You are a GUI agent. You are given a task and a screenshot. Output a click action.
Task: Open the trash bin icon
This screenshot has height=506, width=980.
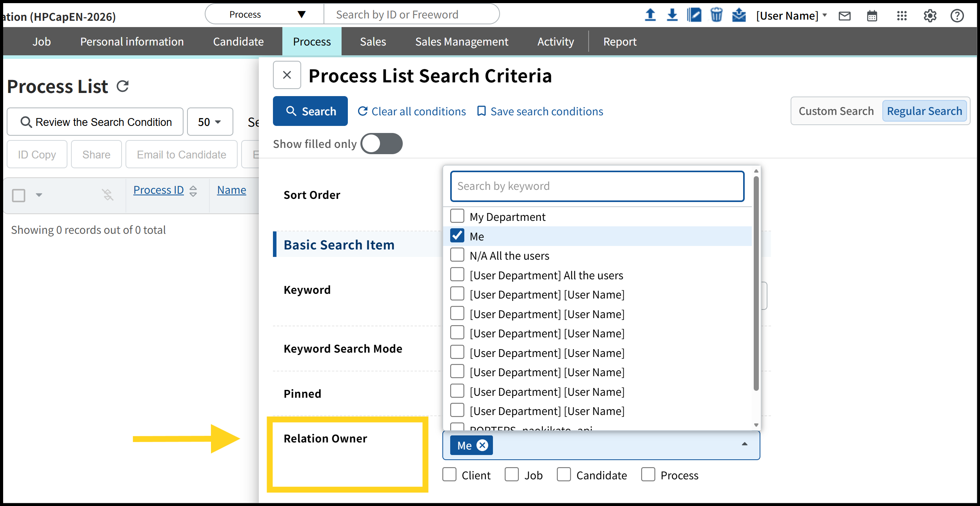pos(716,15)
